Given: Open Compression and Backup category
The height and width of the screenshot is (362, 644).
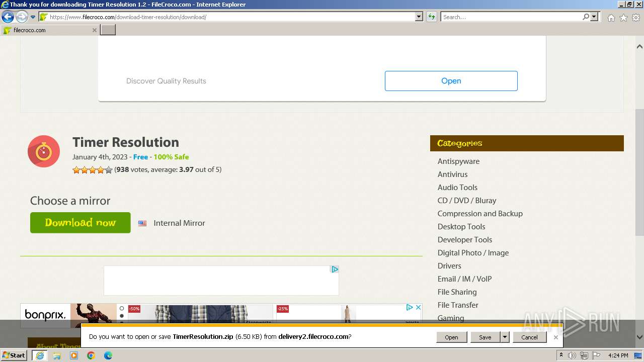Looking at the screenshot, I should (x=480, y=214).
